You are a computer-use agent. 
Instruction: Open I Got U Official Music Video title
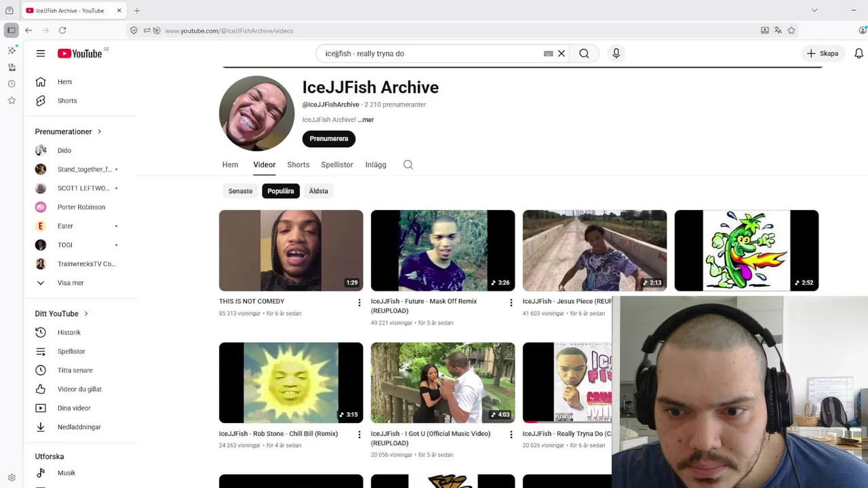coord(431,438)
